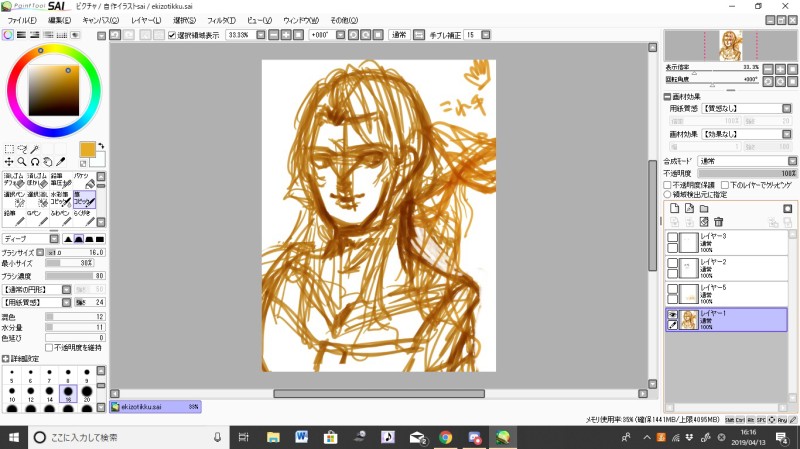The image size is (800, 449).
Task: Hide レイヤー1 using the eye icon
Action: click(672, 315)
